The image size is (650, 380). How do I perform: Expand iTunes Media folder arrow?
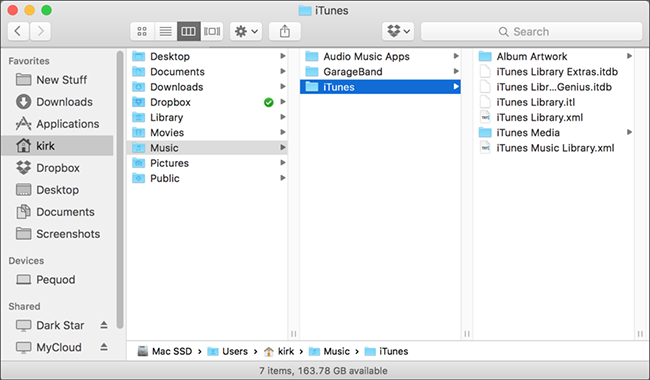[629, 133]
